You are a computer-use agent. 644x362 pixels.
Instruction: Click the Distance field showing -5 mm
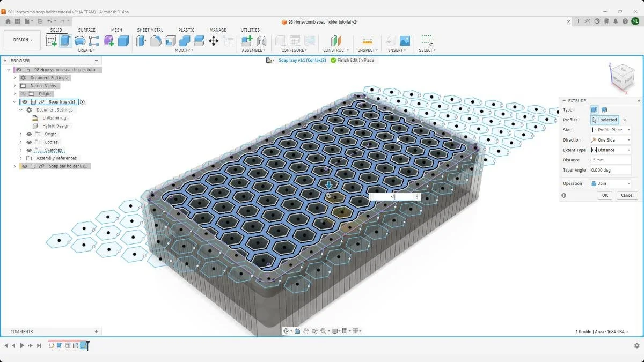coord(611,160)
